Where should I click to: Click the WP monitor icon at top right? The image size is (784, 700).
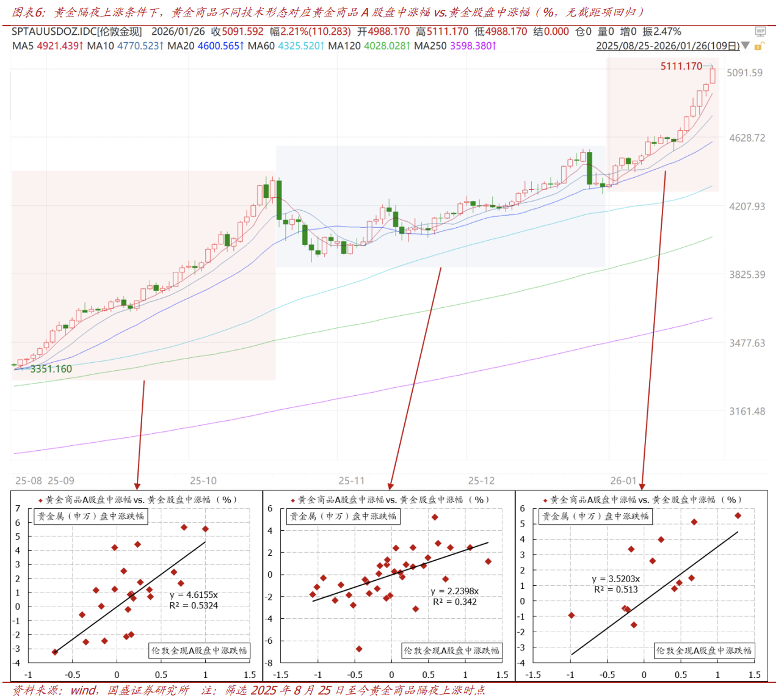click(x=760, y=31)
